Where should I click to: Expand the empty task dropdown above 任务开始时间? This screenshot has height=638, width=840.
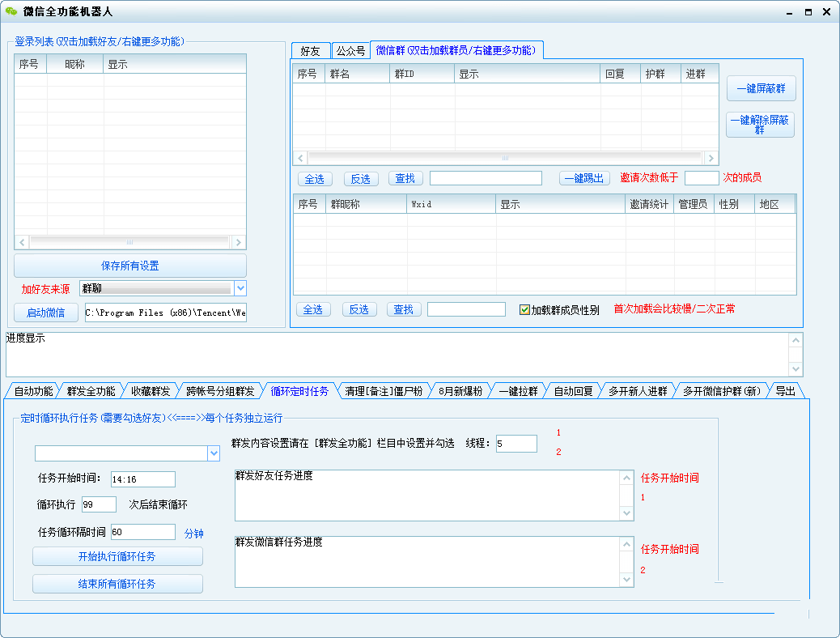214,453
